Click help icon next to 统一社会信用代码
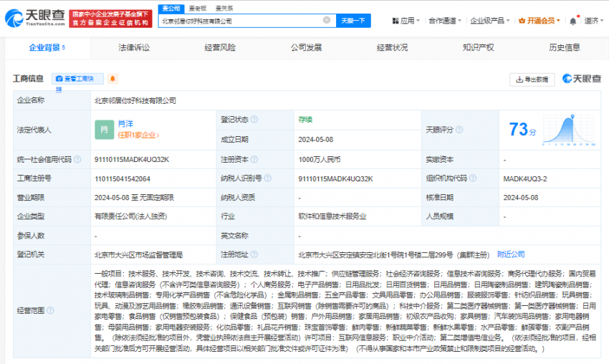Viewport: 609px width, 364px height. [77, 159]
